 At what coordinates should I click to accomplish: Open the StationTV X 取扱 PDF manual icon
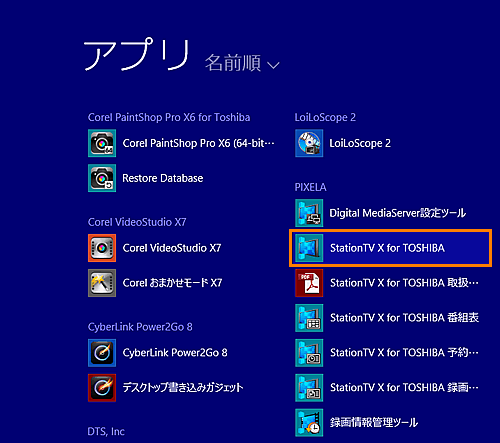click(309, 283)
